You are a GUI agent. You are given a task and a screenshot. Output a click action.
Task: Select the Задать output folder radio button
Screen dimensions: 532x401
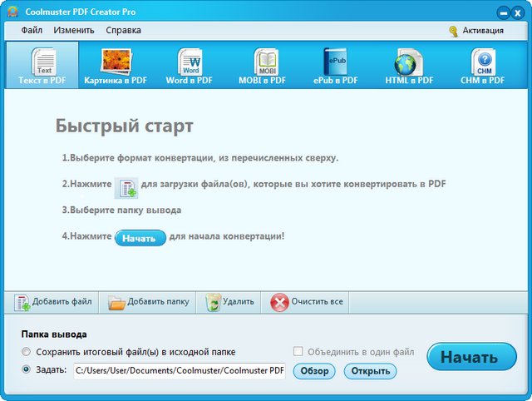coord(27,370)
